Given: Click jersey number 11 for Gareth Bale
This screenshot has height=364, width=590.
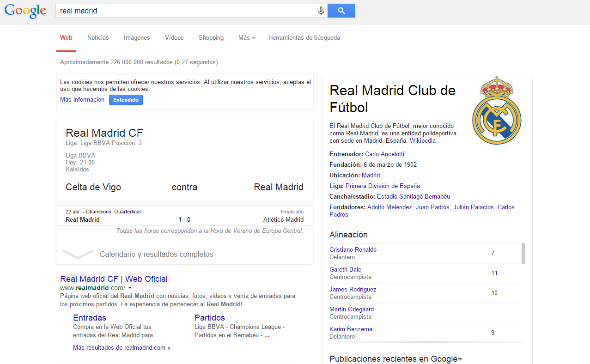Looking at the screenshot, I should pos(494,273).
